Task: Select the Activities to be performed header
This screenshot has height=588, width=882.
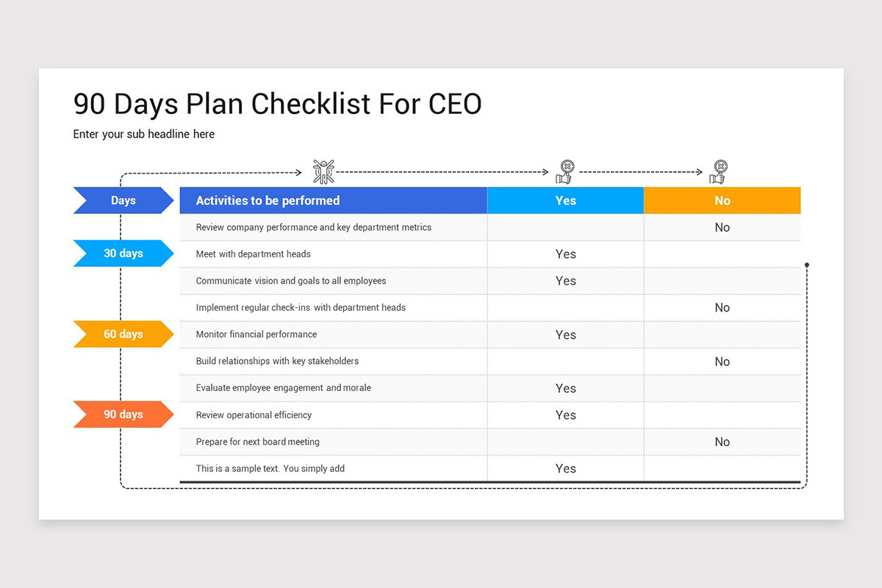Action: (268, 201)
